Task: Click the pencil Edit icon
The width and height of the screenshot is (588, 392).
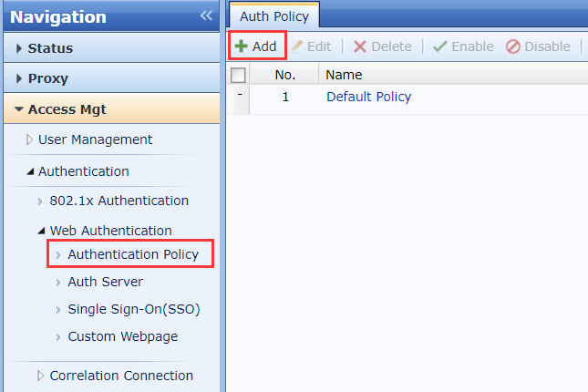Action: click(297, 46)
